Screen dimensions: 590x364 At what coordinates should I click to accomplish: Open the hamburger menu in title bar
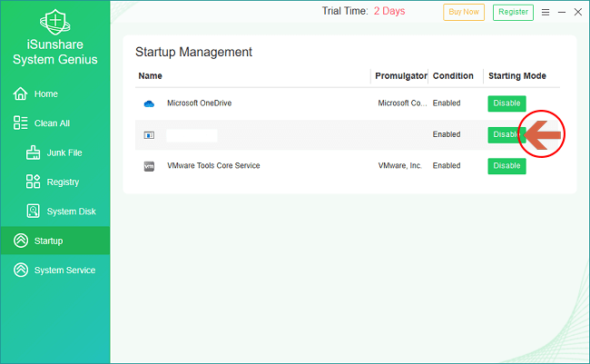pos(545,12)
